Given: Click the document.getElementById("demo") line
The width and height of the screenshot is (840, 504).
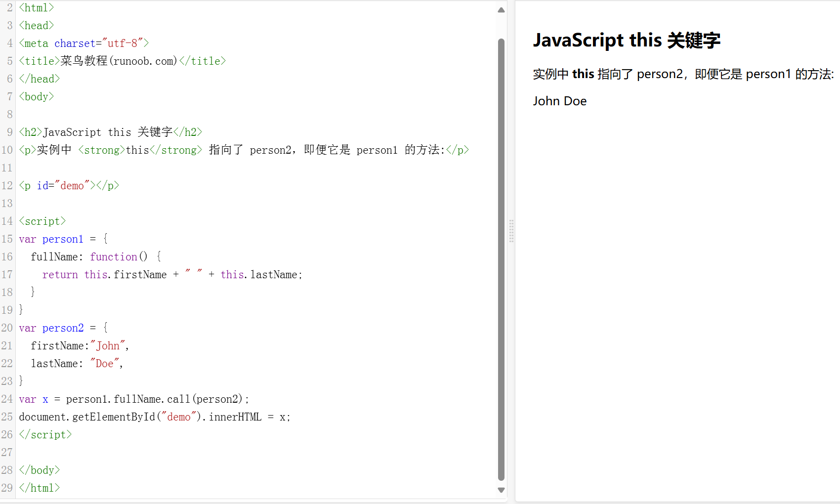Looking at the screenshot, I should [155, 417].
